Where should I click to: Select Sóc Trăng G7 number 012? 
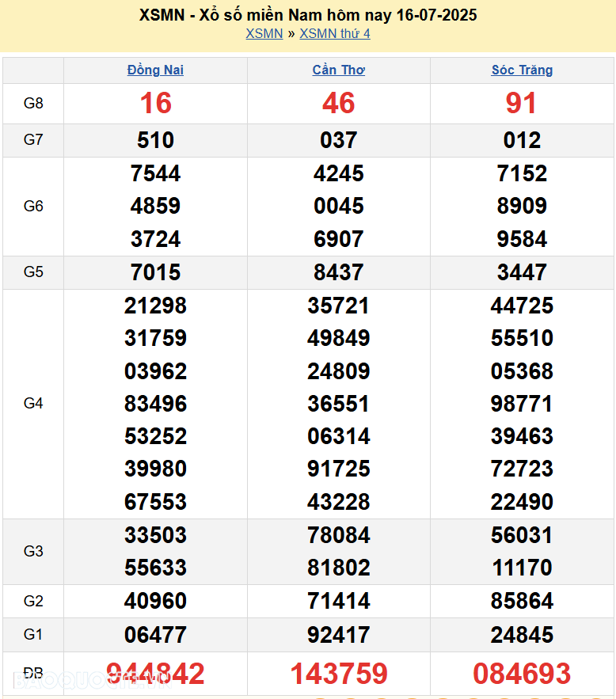click(x=522, y=141)
